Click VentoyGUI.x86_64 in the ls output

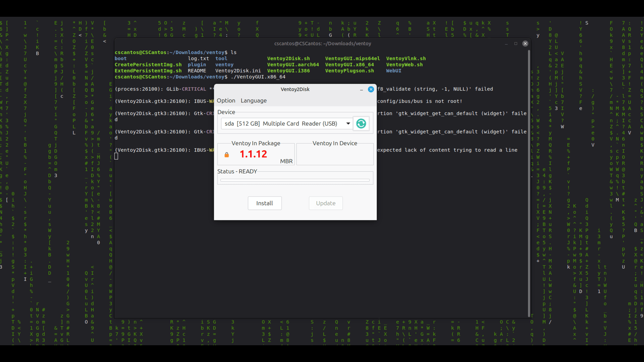350,65
